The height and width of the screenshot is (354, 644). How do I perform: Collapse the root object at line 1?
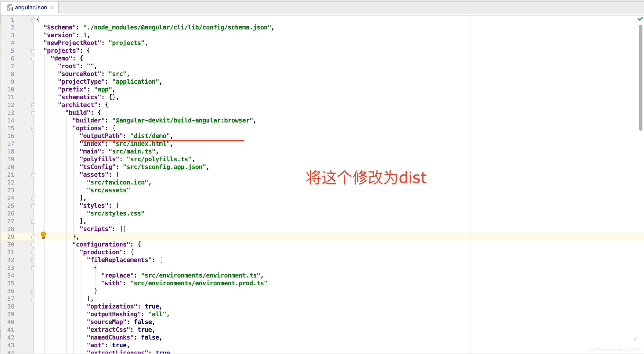point(33,20)
